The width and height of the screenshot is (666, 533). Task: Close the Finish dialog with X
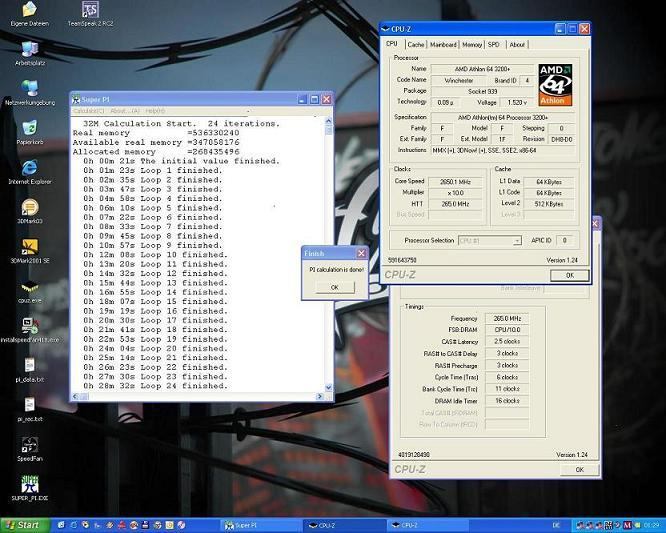pyautogui.click(x=361, y=254)
